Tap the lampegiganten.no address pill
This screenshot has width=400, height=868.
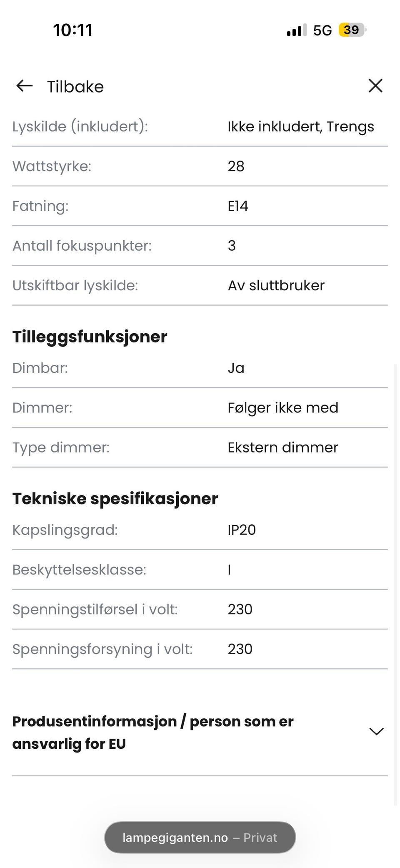click(x=200, y=837)
